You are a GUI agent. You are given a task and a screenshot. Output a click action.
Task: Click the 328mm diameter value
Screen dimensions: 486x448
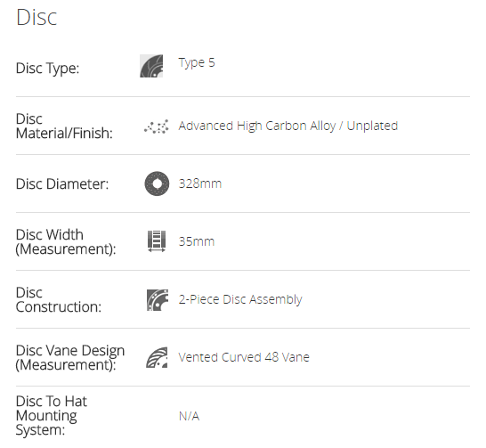pyautogui.click(x=200, y=183)
